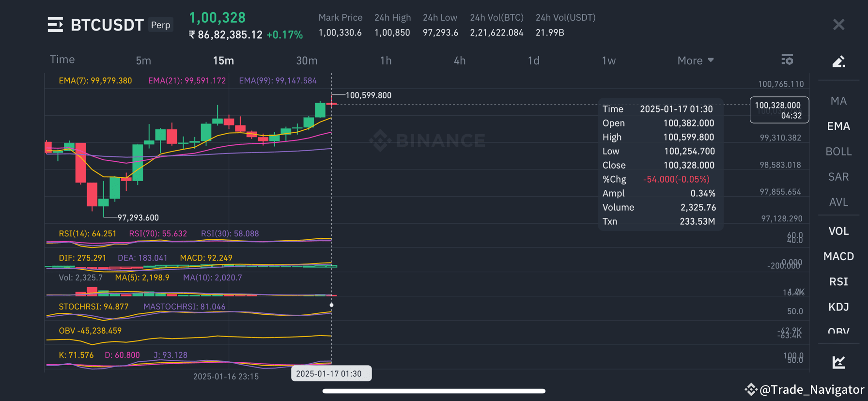The image size is (868, 401).
Task: Toggle the SAR indicator
Action: [x=838, y=177]
